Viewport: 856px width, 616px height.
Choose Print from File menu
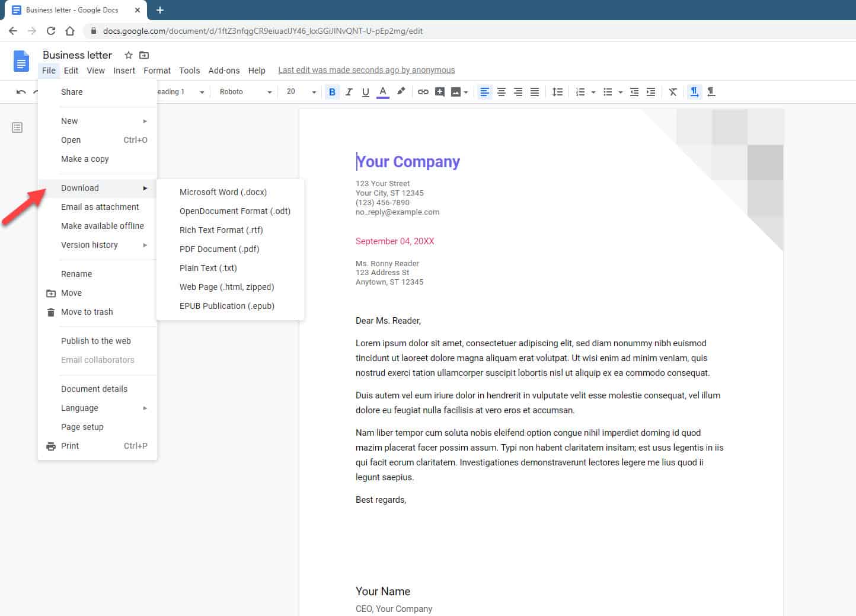click(x=98, y=446)
